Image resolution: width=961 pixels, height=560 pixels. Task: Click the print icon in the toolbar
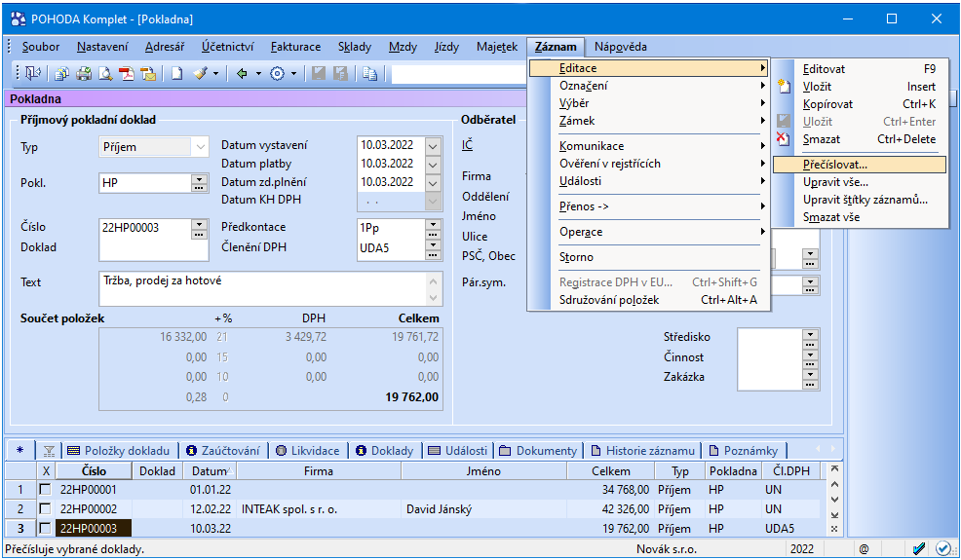pyautogui.click(x=83, y=74)
